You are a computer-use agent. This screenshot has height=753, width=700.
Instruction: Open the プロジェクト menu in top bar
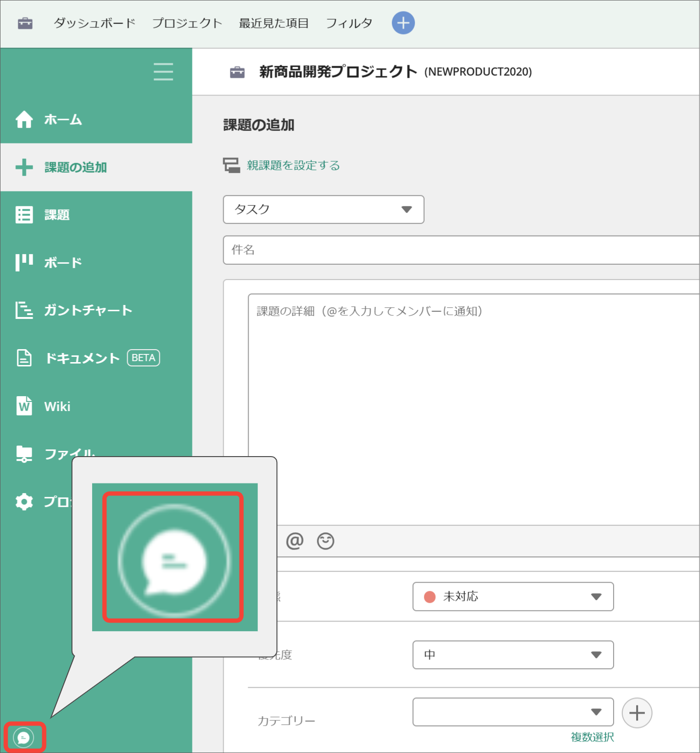coord(187,23)
